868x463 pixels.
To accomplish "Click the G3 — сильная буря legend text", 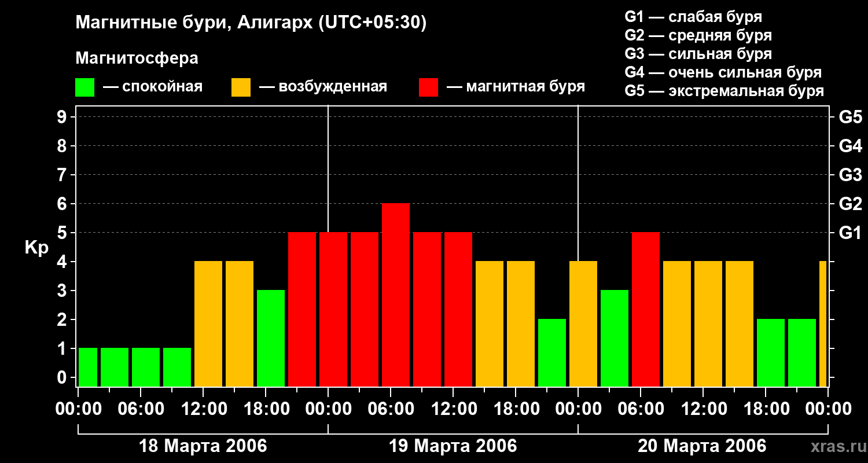I will (698, 54).
